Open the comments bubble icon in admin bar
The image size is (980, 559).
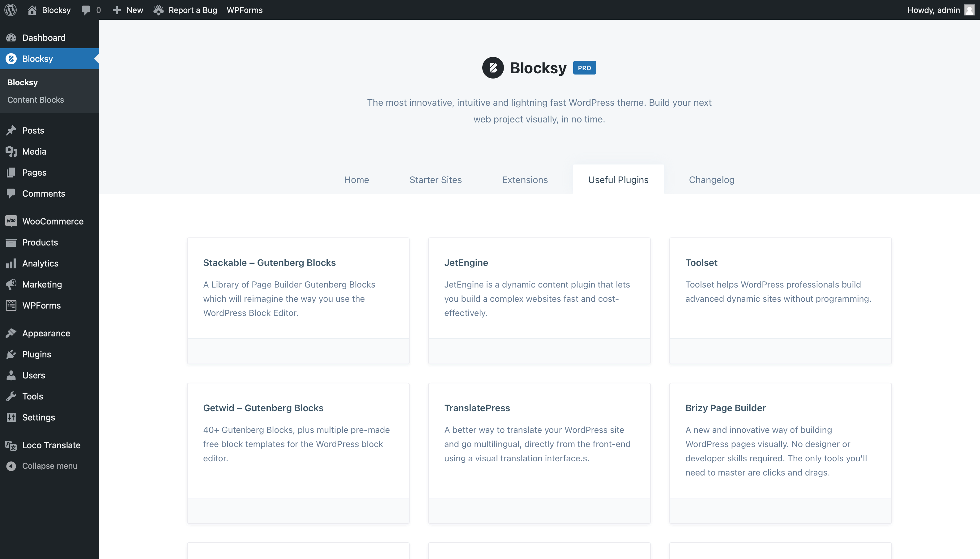pyautogui.click(x=86, y=10)
